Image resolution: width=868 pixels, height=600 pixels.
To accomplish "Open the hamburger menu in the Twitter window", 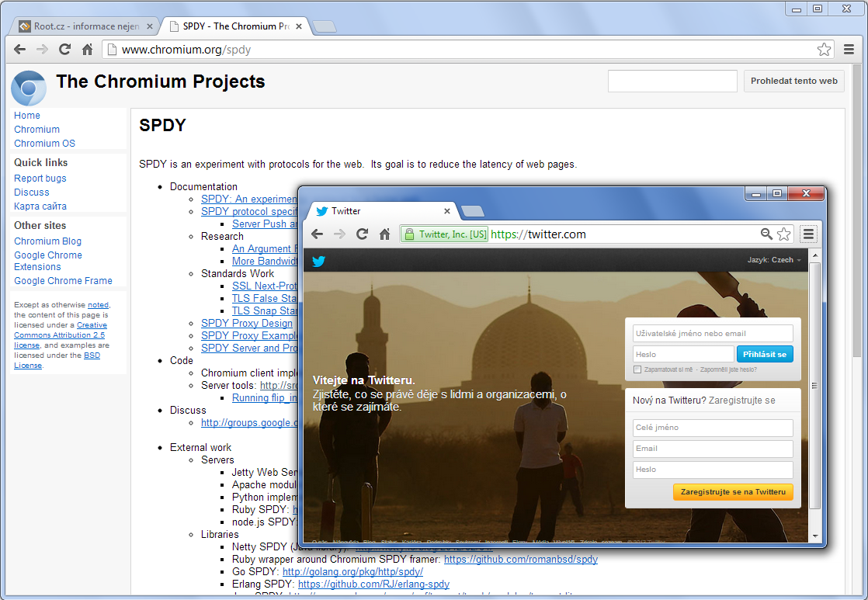I will pos(807,234).
